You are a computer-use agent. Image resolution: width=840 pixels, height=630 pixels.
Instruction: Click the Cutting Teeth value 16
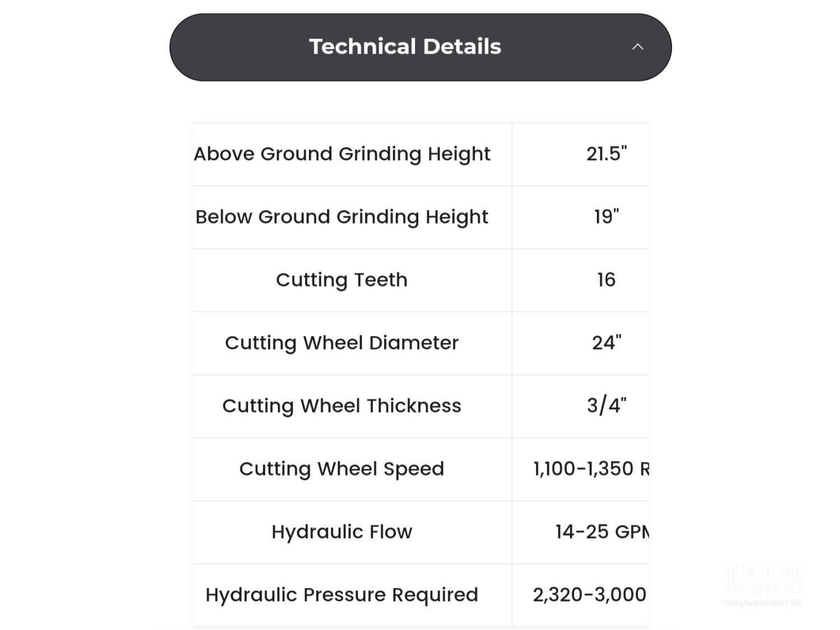(x=606, y=280)
